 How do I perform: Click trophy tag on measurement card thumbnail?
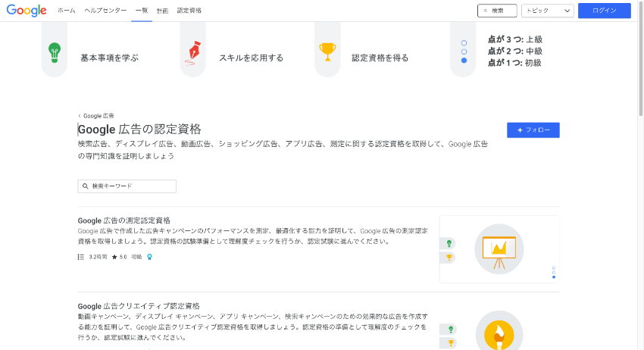pos(449,258)
